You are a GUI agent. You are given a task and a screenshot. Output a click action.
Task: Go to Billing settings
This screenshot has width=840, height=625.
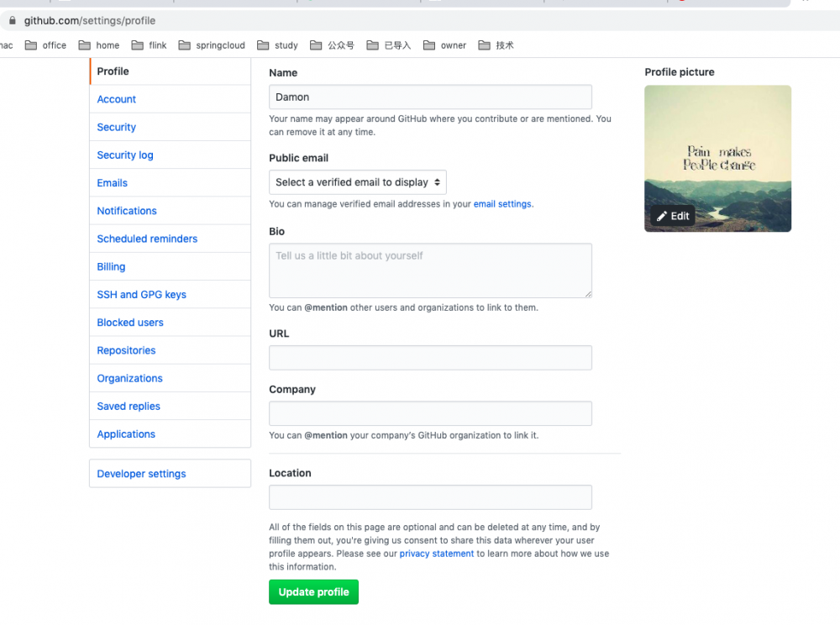[x=171, y=266]
